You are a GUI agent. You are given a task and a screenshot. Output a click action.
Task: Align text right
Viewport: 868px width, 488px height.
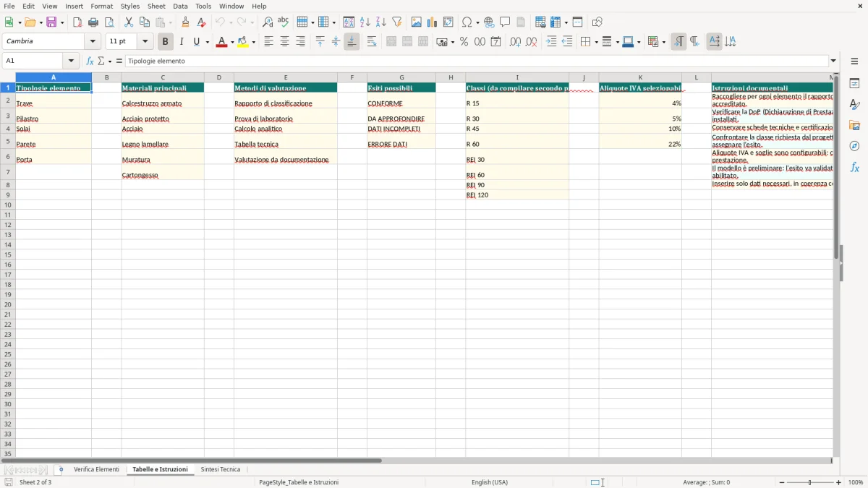coord(300,42)
